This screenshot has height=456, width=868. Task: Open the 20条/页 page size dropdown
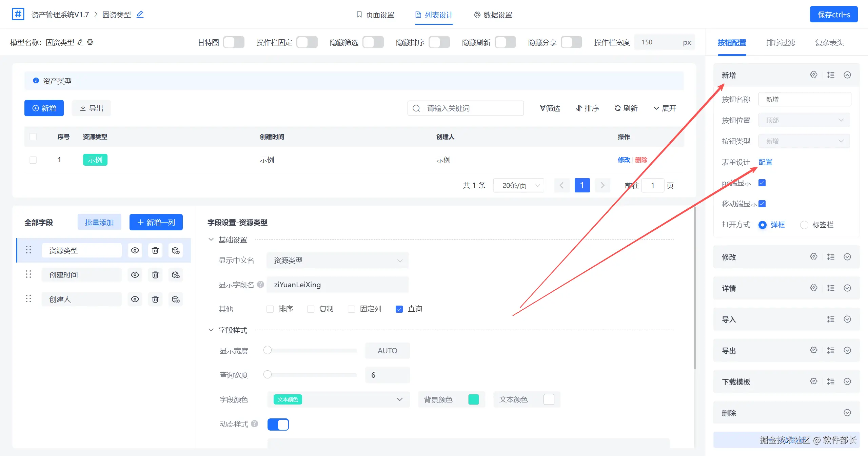click(519, 185)
